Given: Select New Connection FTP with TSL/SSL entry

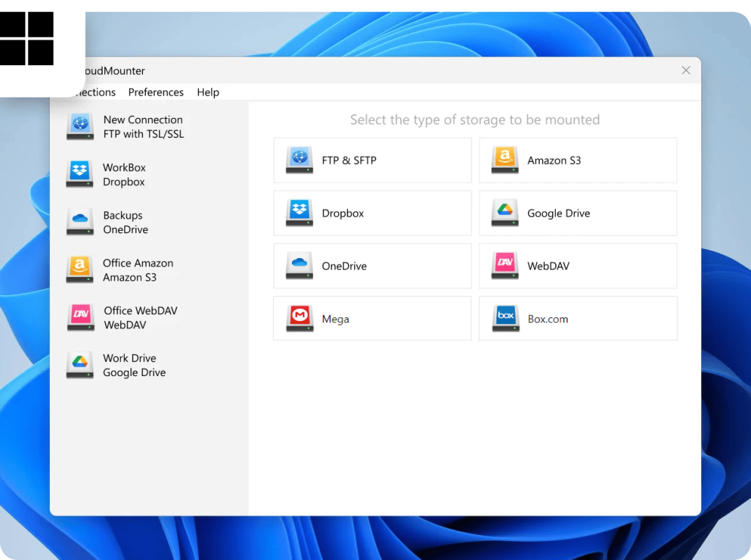Looking at the screenshot, I should (x=149, y=127).
